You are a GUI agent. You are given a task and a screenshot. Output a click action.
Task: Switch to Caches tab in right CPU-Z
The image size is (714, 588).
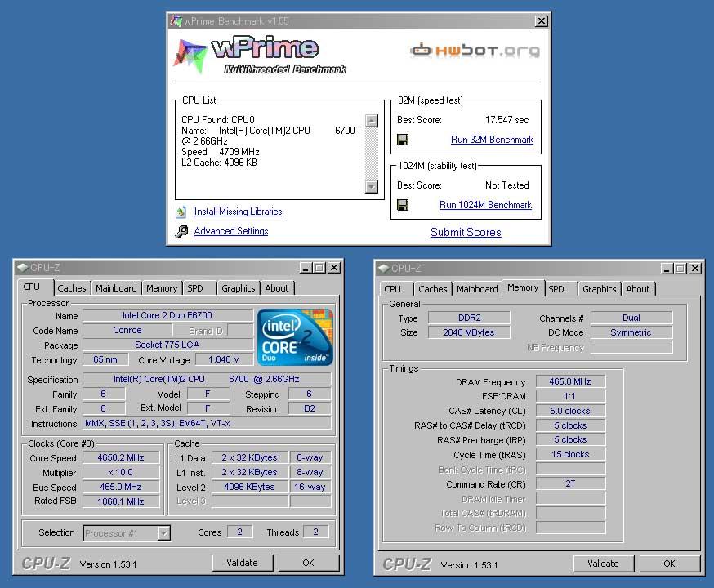433,289
